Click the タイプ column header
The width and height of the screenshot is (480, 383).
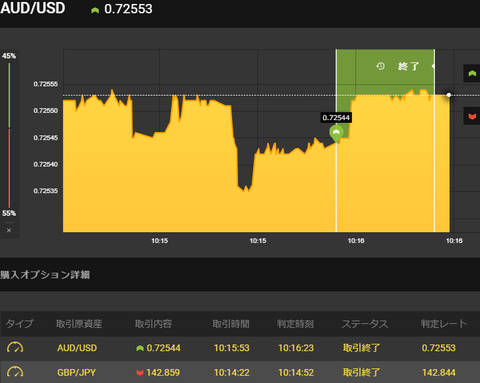pos(19,324)
